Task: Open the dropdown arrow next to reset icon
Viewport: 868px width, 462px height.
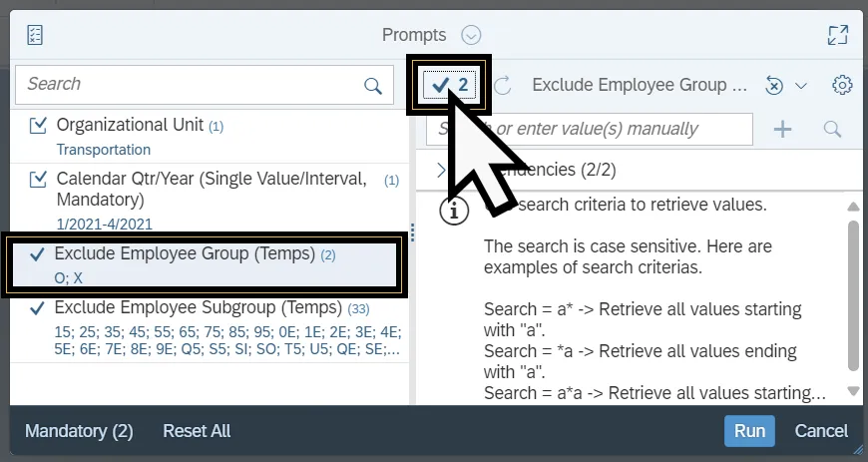Action: [x=800, y=86]
